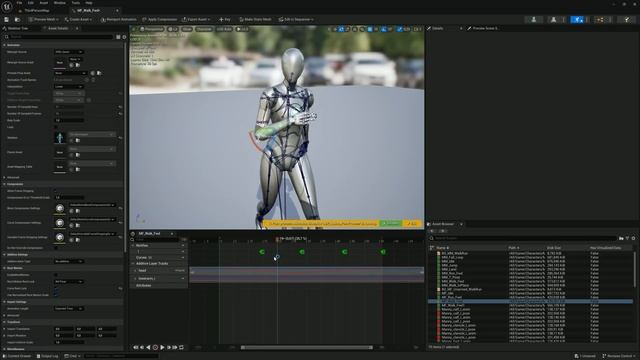
Task: Open Skeletal Mesh mode icon at top right
Action: coord(553,19)
